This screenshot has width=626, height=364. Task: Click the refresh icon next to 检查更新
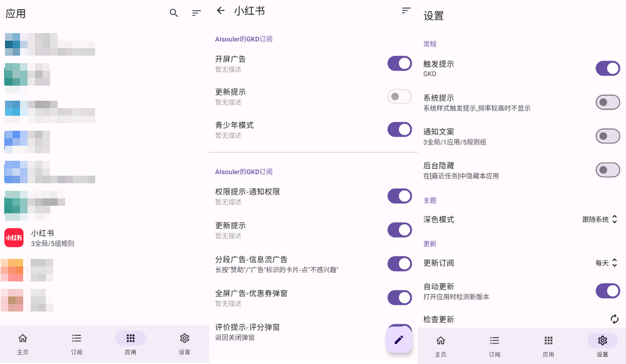click(x=614, y=319)
